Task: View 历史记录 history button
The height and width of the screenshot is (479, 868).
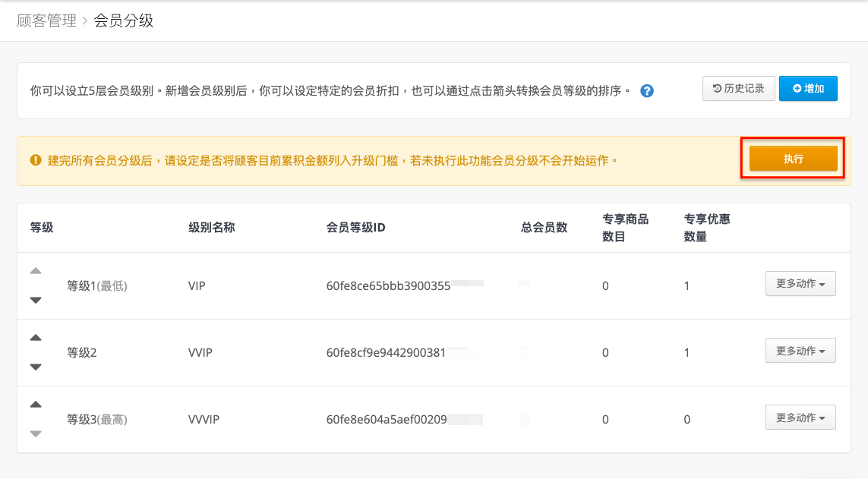Action: click(738, 89)
